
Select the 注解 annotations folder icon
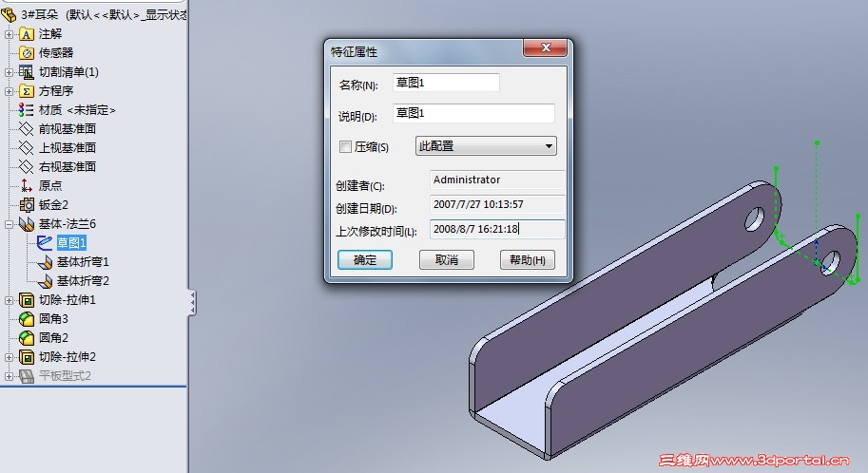pos(26,34)
